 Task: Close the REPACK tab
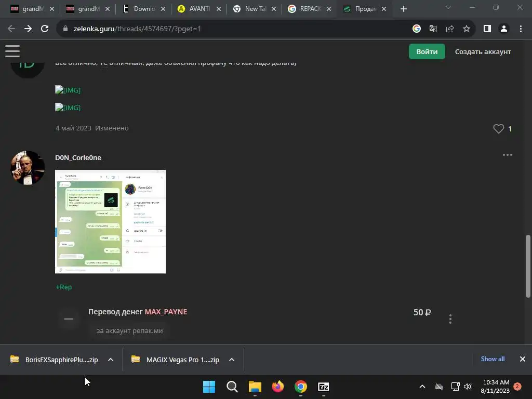pos(329,9)
